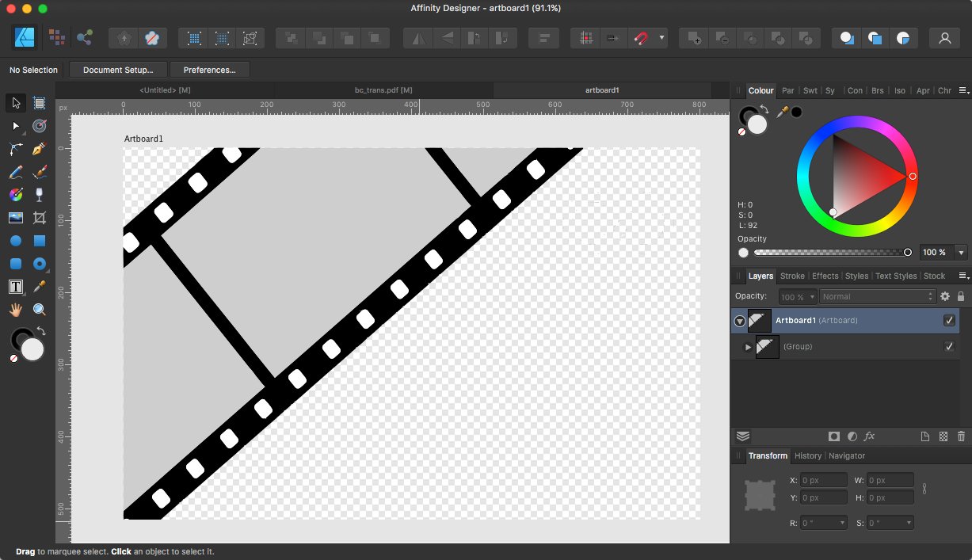Select the Node tool
This screenshot has height=560, width=972.
click(x=15, y=125)
